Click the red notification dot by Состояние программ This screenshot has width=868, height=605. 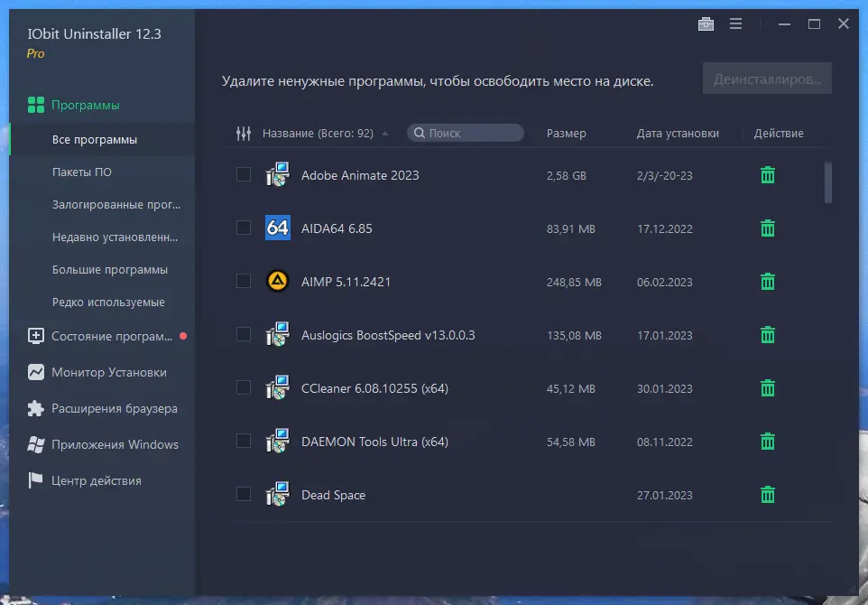[x=183, y=336]
